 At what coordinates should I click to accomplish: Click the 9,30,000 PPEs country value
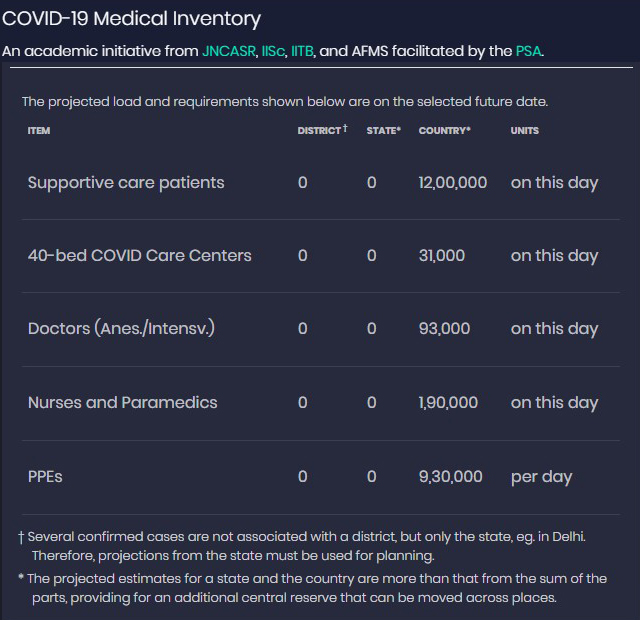450,477
